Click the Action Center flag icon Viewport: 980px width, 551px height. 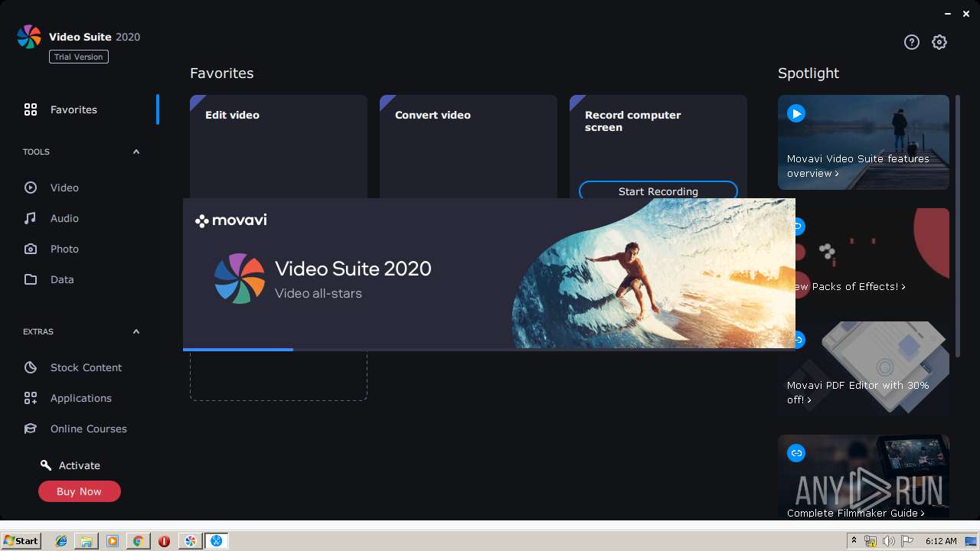(907, 541)
